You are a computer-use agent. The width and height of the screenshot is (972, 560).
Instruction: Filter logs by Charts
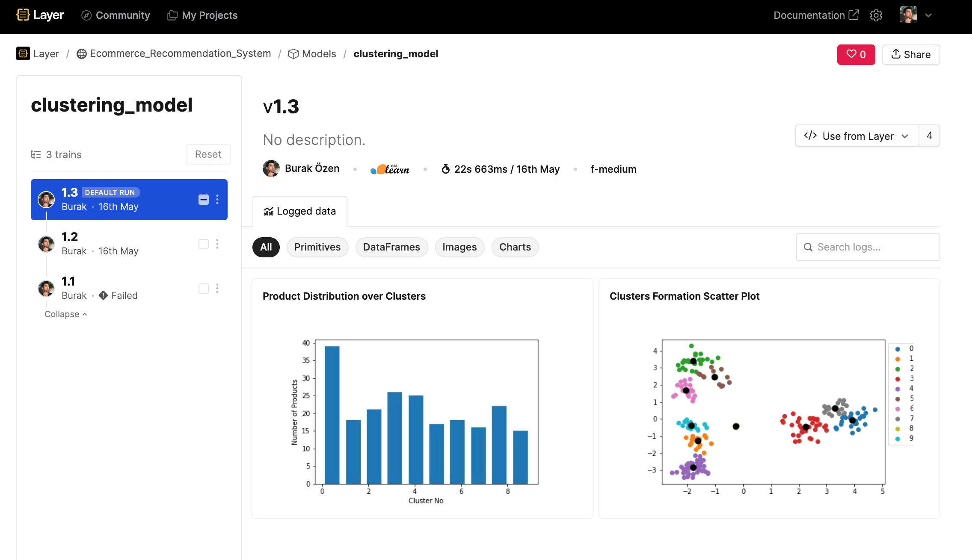coord(515,247)
